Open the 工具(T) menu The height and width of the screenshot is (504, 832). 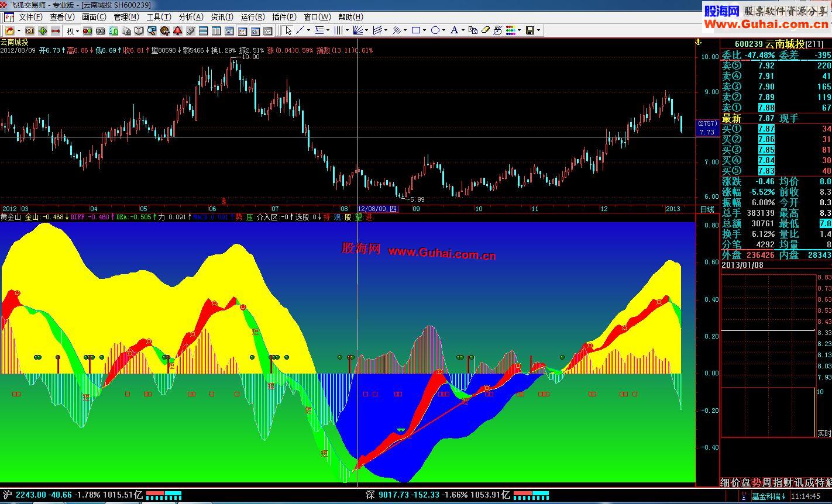(159, 17)
